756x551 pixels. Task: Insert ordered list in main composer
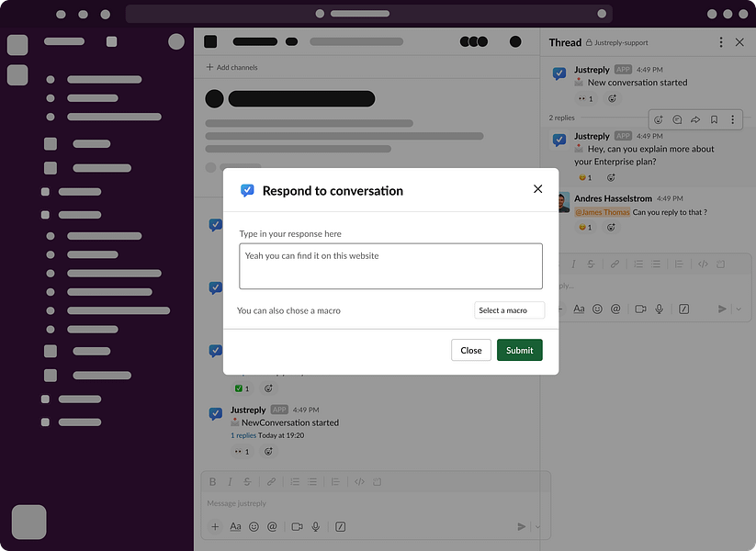tap(295, 481)
